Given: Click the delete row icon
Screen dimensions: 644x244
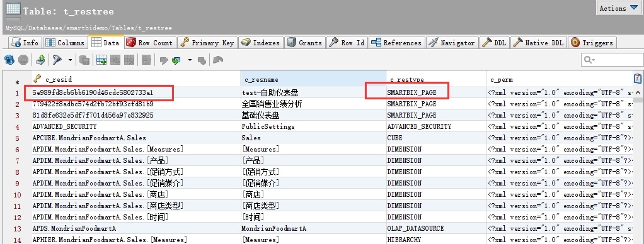Looking at the screenshot, I should [129, 60].
